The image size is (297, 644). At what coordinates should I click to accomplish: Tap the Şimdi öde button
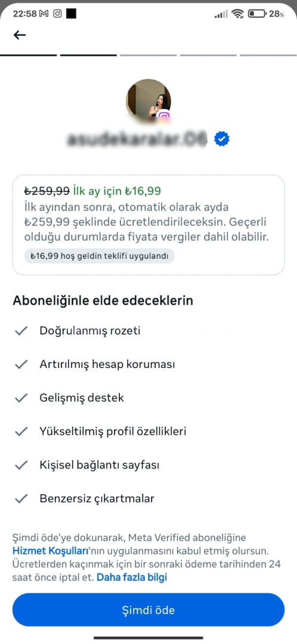148,610
